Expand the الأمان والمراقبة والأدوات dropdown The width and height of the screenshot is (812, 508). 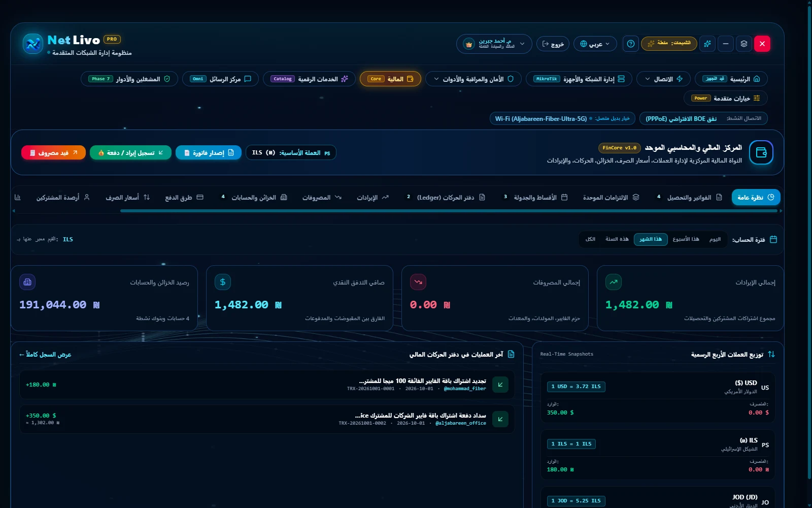tap(473, 79)
